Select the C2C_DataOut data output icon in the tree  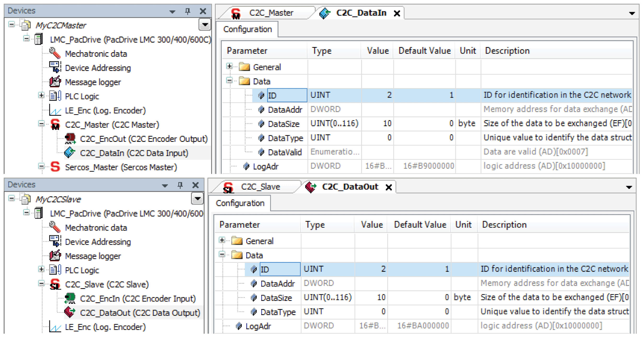pyautogui.click(x=70, y=312)
